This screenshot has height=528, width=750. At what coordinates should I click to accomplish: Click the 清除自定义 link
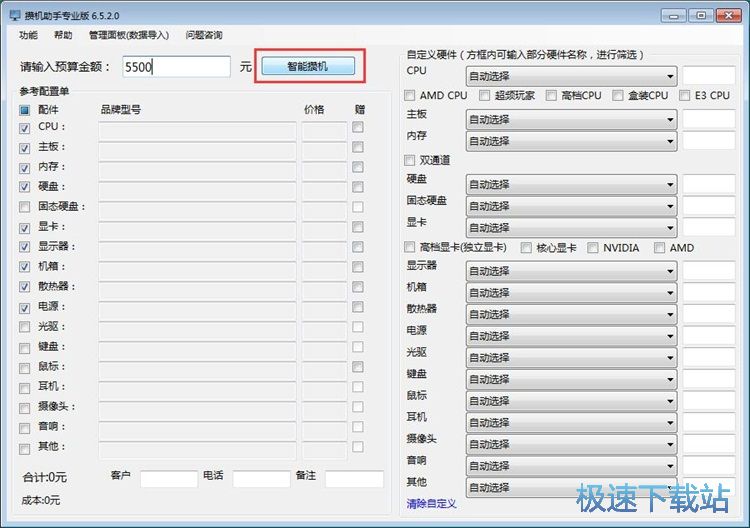[x=431, y=504]
